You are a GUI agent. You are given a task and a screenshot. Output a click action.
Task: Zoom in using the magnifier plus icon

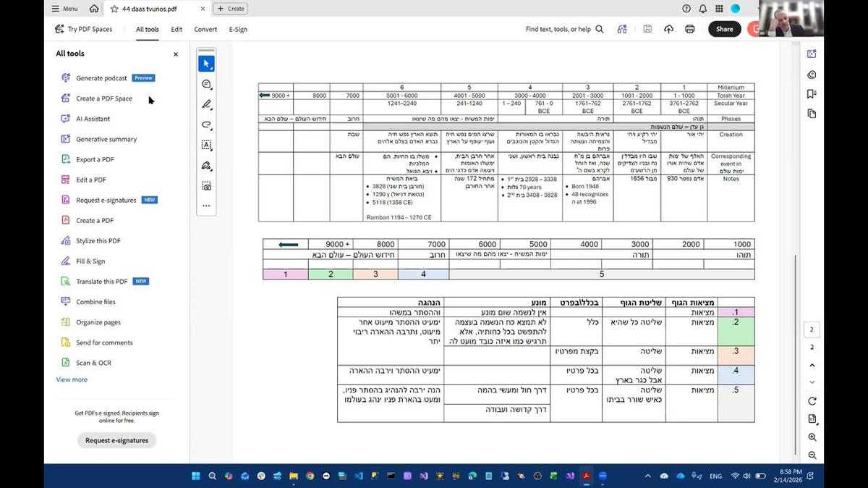[x=812, y=437]
